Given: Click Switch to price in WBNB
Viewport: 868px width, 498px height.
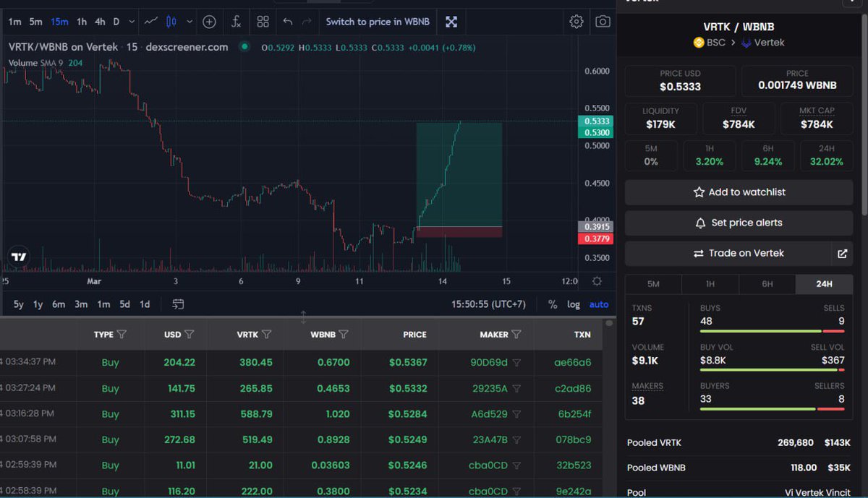Looking at the screenshot, I should click(378, 22).
